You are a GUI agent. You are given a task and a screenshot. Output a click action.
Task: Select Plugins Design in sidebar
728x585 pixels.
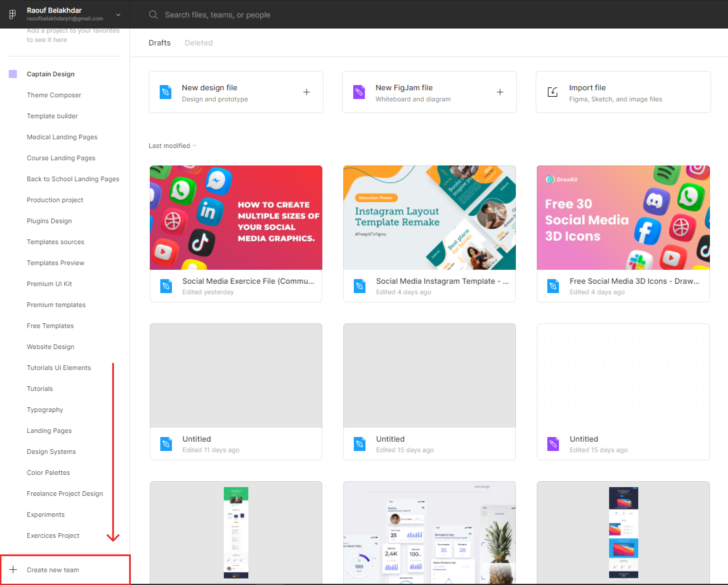click(x=49, y=221)
